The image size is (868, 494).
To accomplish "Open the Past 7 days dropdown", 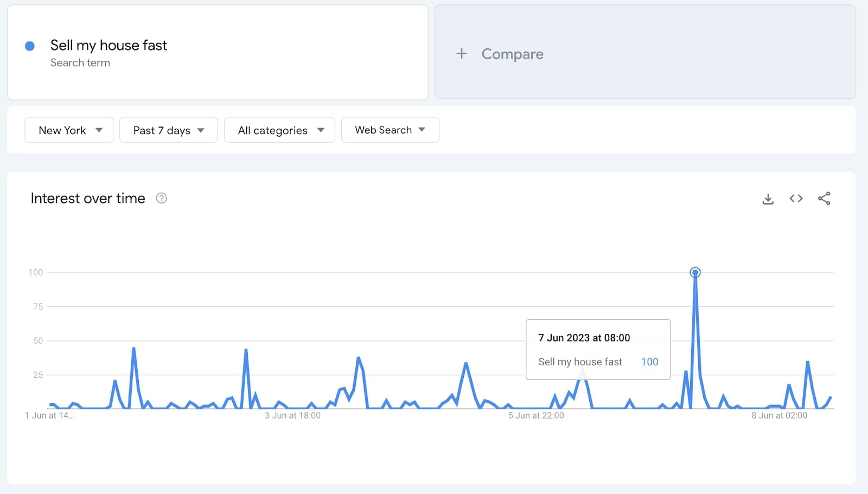I will (168, 130).
